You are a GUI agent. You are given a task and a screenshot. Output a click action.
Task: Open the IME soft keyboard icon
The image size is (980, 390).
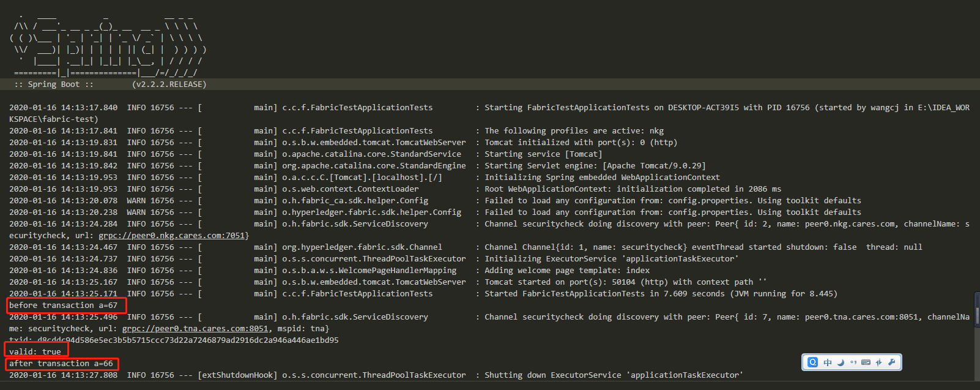pos(866,362)
